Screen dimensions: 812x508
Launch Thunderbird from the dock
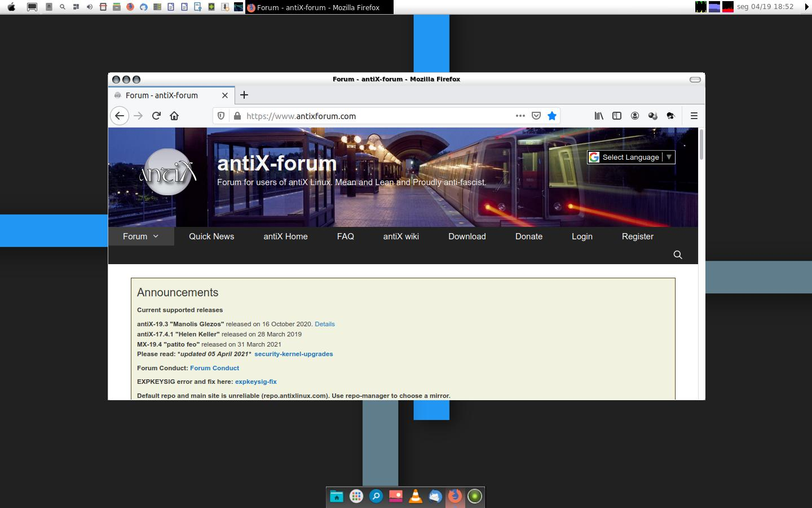click(435, 496)
